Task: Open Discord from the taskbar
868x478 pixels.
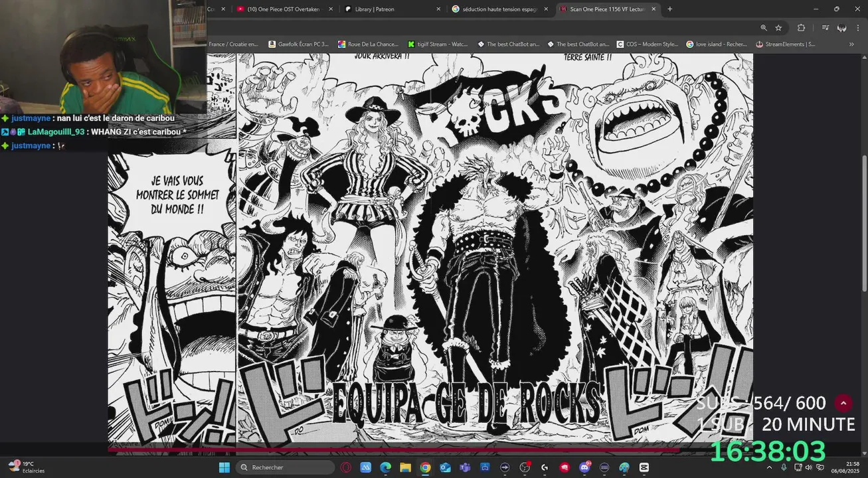Action: pos(584,467)
